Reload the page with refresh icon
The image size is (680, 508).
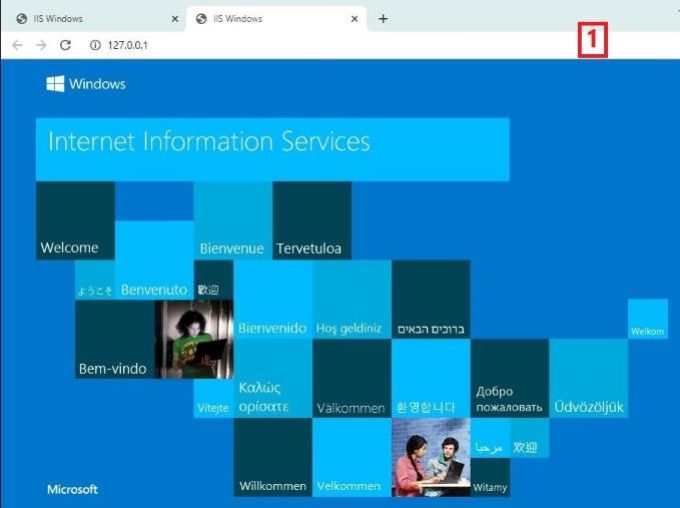(66, 45)
